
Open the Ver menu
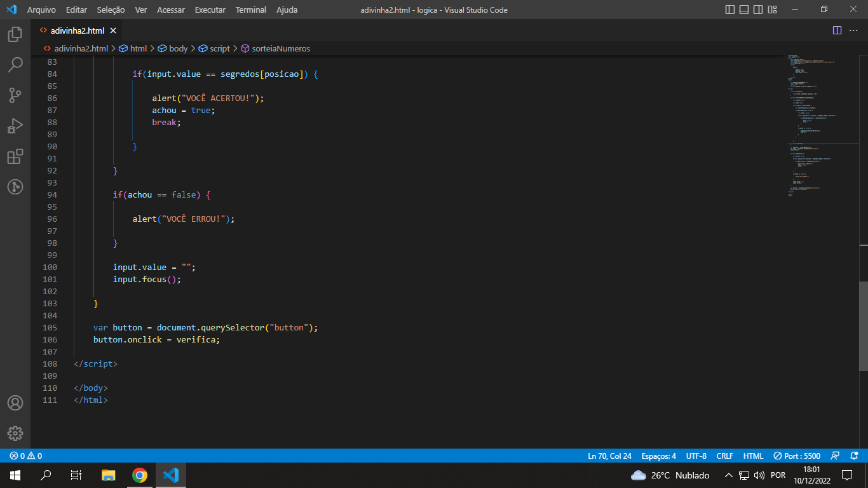141,10
